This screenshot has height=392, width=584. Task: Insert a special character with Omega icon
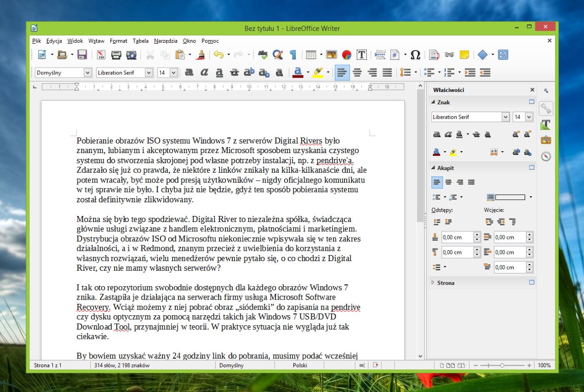[415, 55]
